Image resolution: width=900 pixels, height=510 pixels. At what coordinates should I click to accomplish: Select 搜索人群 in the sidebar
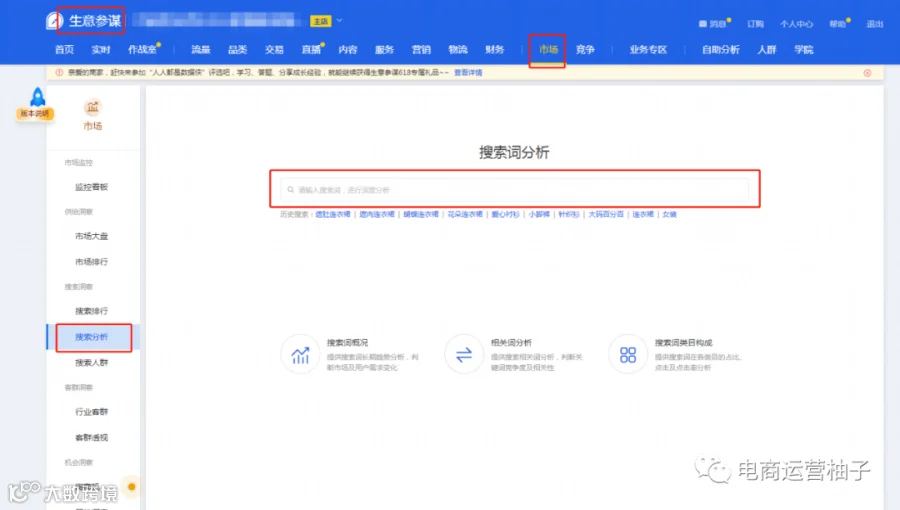(91, 363)
